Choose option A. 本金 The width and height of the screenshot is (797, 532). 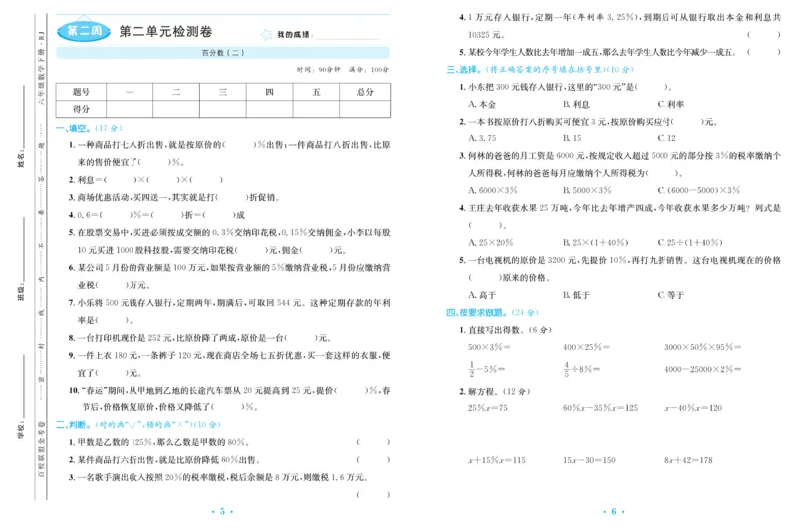482,104
